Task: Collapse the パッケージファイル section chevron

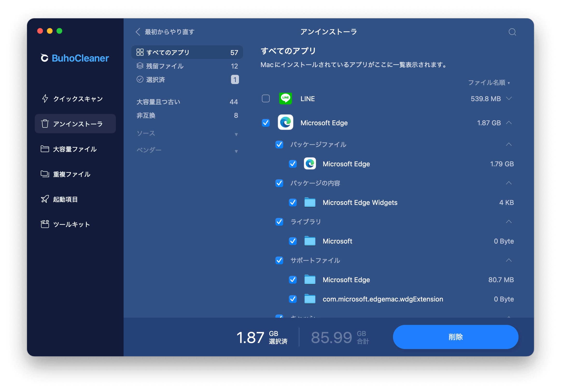Action: tap(509, 144)
